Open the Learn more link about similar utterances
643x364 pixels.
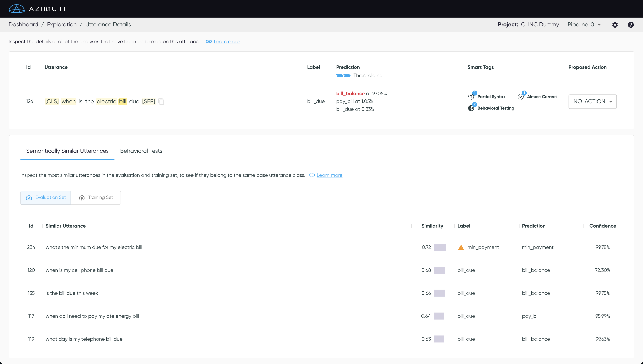point(329,175)
